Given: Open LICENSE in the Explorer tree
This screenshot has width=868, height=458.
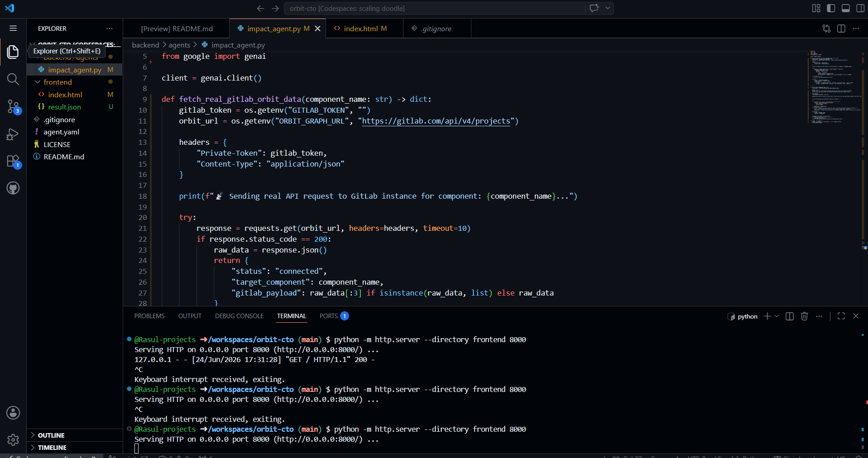Looking at the screenshot, I should [57, 144].
